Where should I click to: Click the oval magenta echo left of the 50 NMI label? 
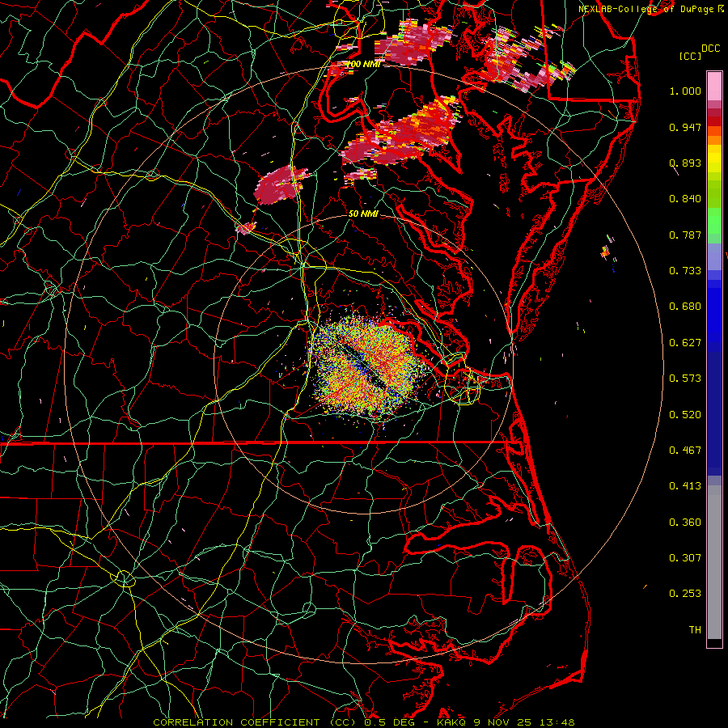point(281,185)
